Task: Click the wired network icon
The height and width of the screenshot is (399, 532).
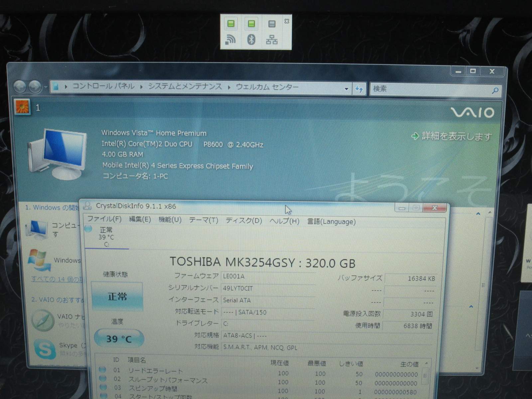Action: tap(272, 40)
